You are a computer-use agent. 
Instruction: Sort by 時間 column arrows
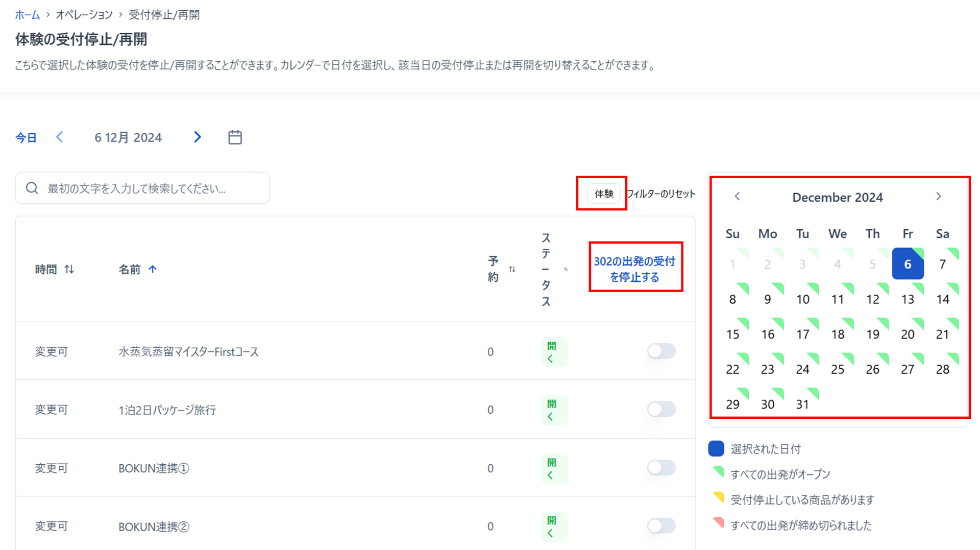pos(69,269)
